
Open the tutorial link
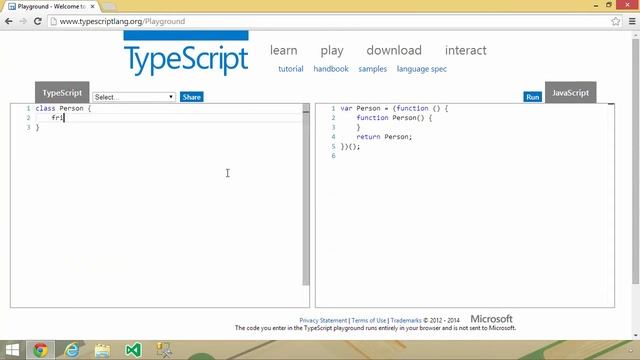pyautogui.click(x=291, y=69)
